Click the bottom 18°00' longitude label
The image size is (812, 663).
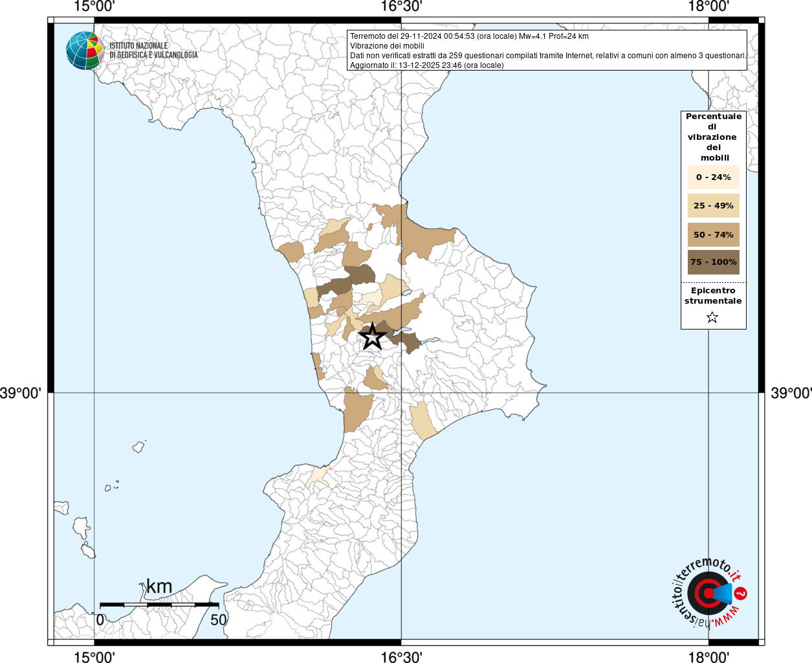(x=708, y=657)
